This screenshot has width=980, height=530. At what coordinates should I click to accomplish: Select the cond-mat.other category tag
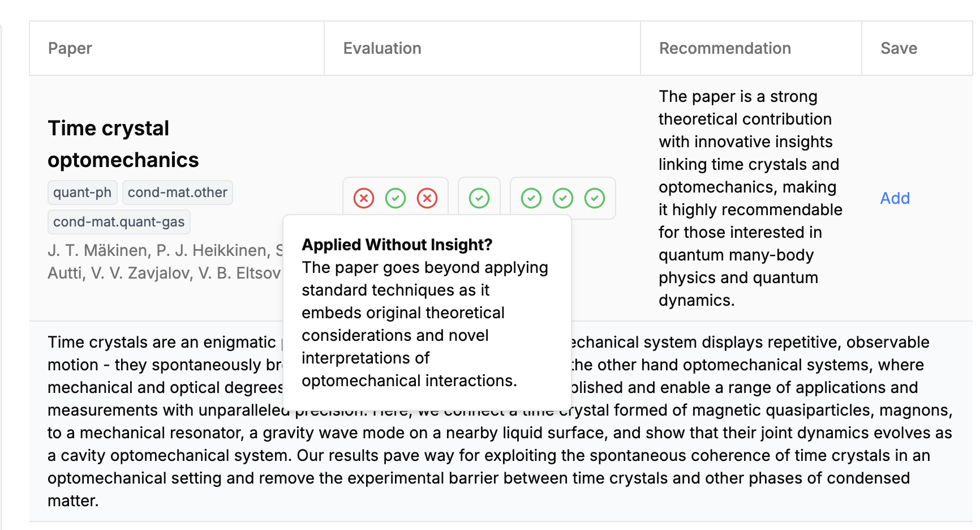(178, 193)
